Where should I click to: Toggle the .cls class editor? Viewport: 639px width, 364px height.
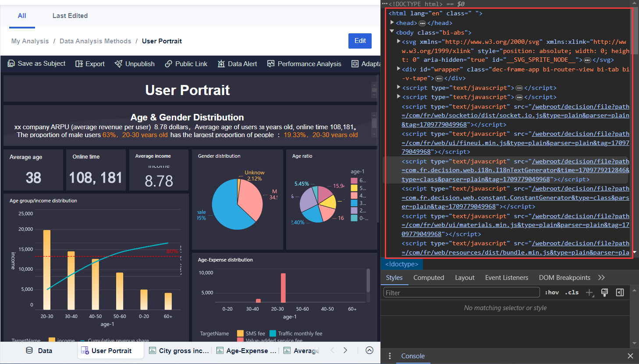pyautogui.click(x=571, y=292)
